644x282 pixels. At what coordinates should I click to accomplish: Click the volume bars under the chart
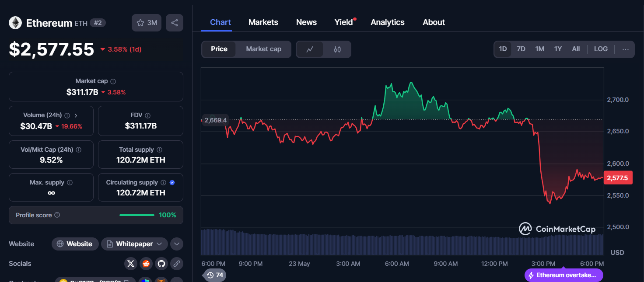tap(402, 242)
